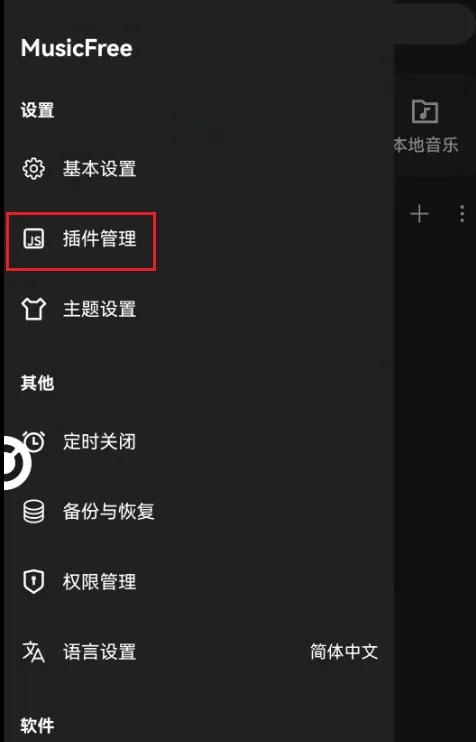Click the database backup icon

click(34, 512)
